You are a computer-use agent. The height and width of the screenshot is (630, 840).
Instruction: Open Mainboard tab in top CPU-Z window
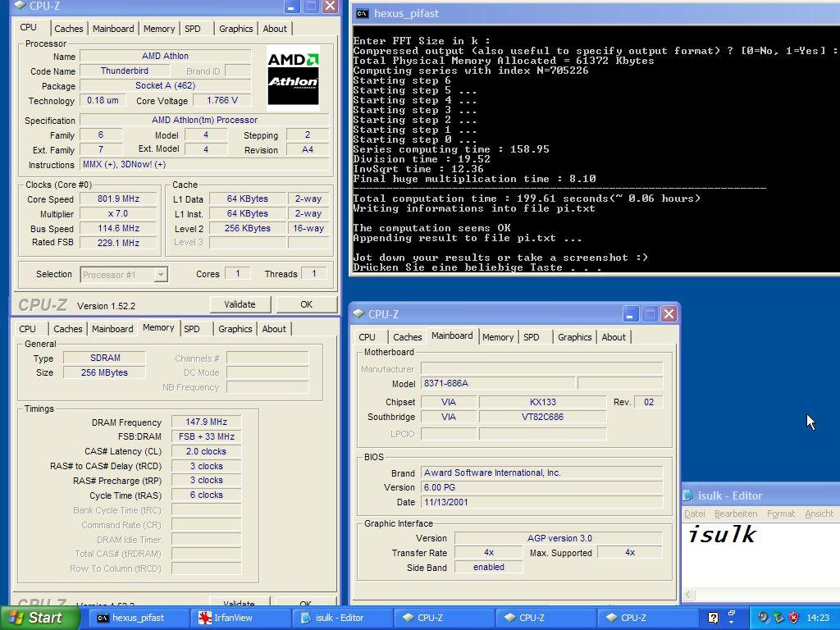[113, 29]
